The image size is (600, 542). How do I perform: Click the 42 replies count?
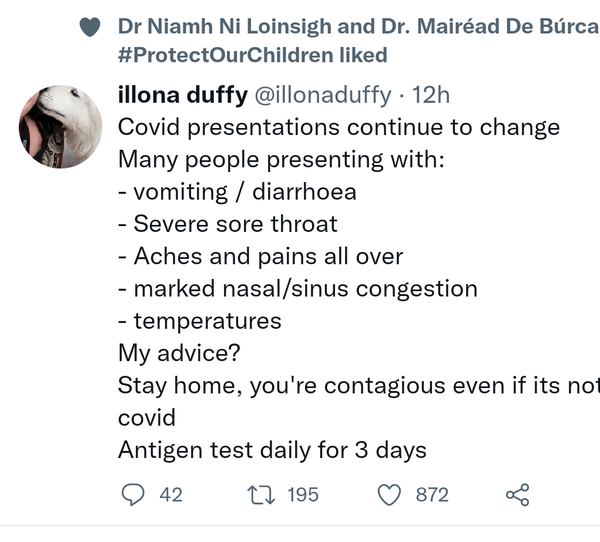[x=171, y=494]
